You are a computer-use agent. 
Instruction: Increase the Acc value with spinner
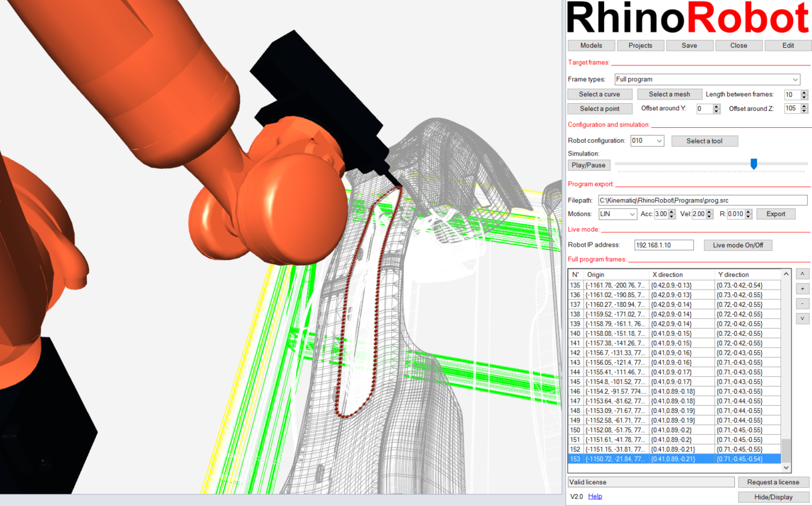[672, 212]
